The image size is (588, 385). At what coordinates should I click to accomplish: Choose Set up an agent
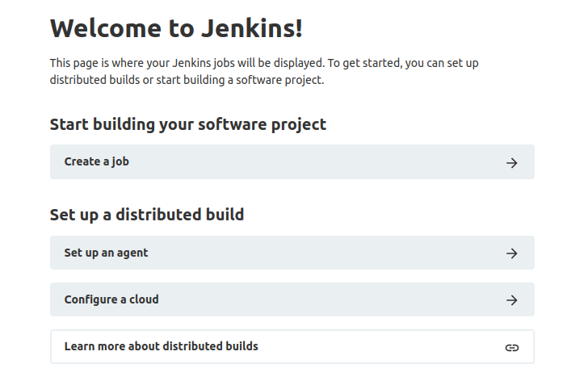point(292,253)
